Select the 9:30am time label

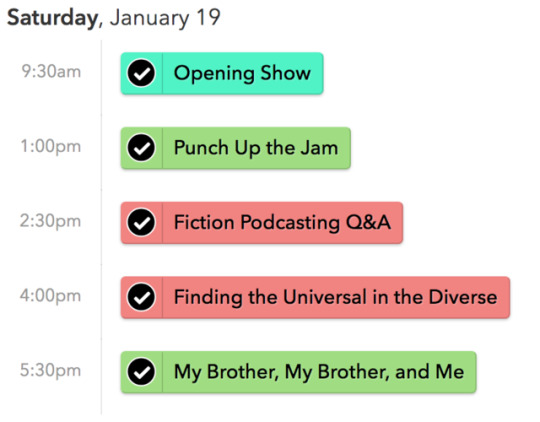[x=51, y=72]
